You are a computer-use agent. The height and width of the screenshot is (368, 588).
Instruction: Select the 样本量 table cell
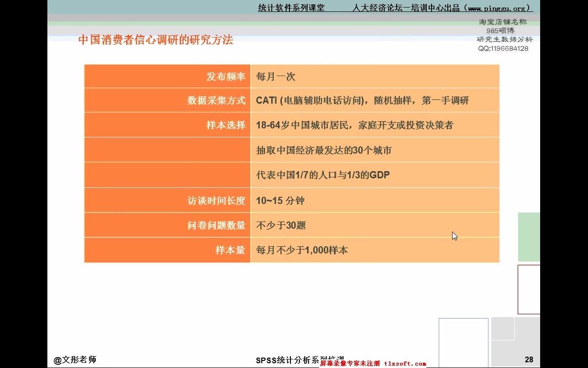click(232, 250)
